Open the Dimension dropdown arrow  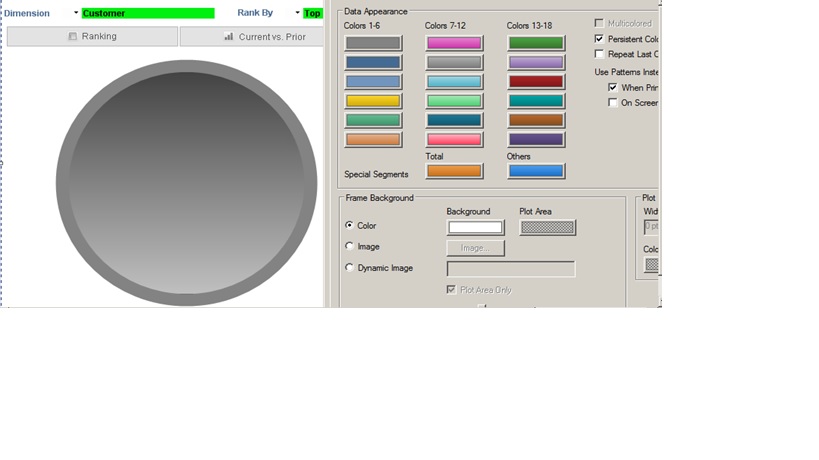76,13
